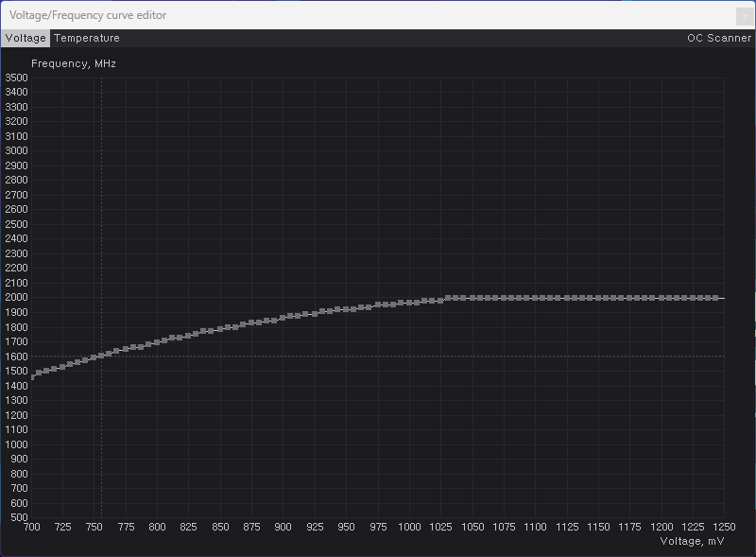Image resolution: width=756 pixels, height=557 pixels.
Task: Click the 2000 frequency axis value
Action: (16, 297)
